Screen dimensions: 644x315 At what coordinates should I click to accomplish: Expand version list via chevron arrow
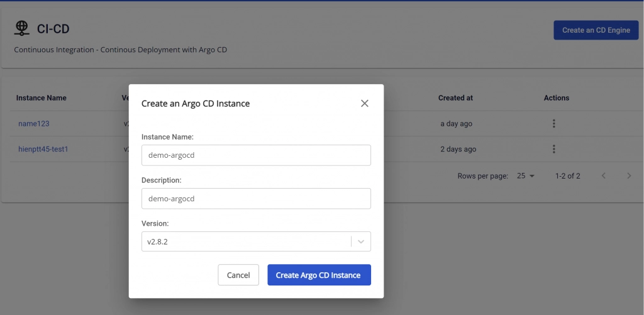[x=361, y=241]
